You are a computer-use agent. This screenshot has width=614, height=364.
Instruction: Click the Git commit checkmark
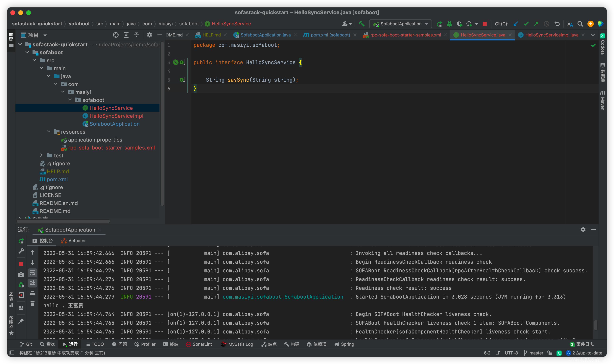[x=526, y=24]
